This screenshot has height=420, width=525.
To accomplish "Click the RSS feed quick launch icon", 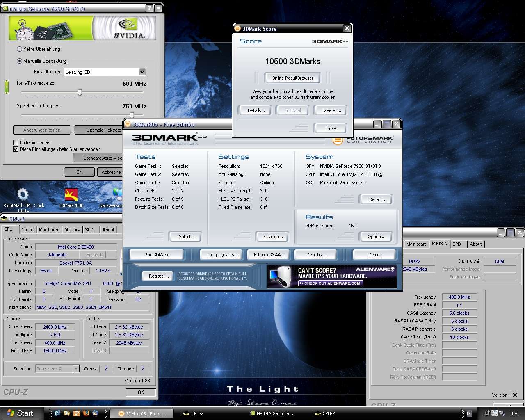I will pyautogui.click(x=77, y=413).
